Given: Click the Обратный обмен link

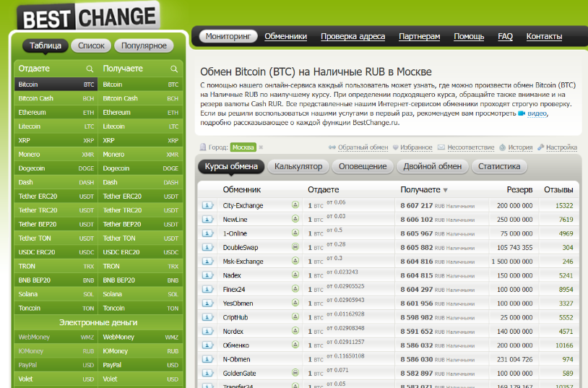Looking at the screenshot, I should coord(363,147).
